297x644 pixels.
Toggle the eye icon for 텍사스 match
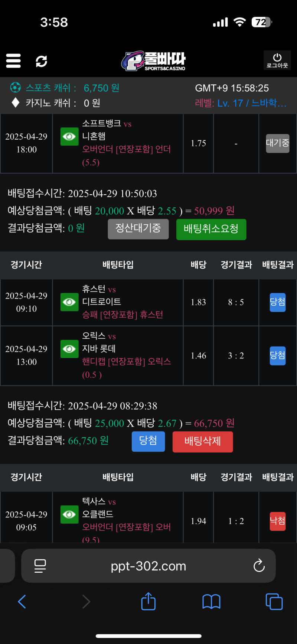tap(69, 514)
